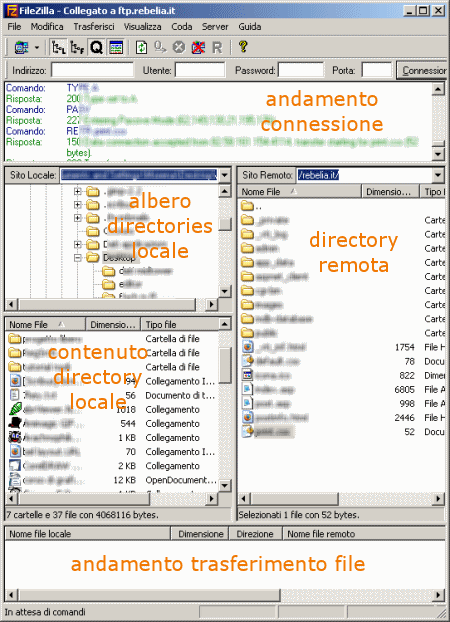Click local list scroll down arrow

click(x=225, y=485)
